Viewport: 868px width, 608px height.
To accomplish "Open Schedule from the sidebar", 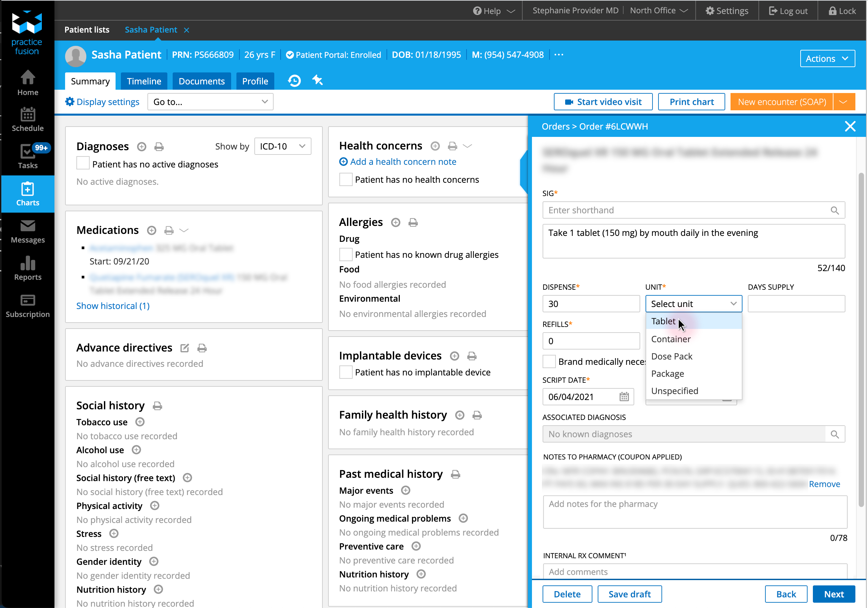I will point(27,119).
